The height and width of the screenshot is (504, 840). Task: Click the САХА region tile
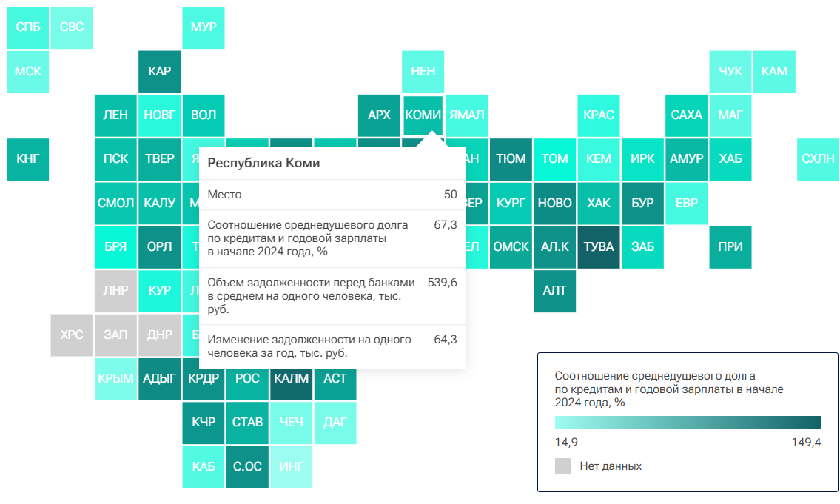pyautogui.click(x=686, y=115)
